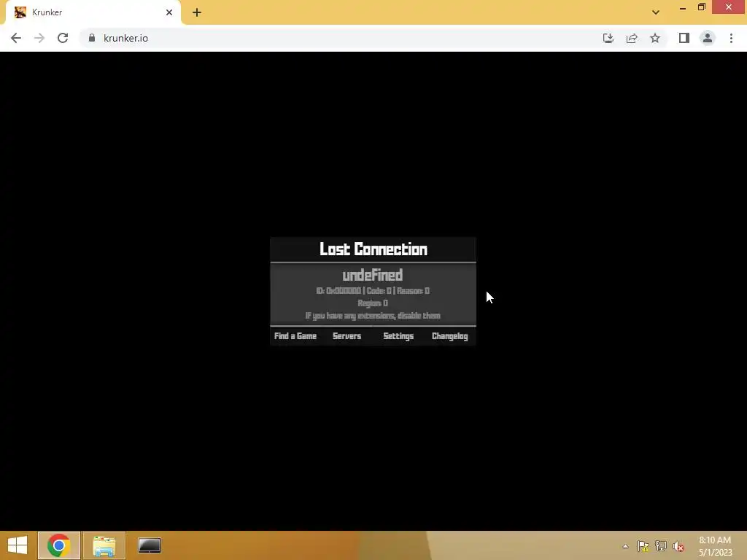747x560 pixels.
Task: Share this page using the share icon
Action: tap(632, 38)
